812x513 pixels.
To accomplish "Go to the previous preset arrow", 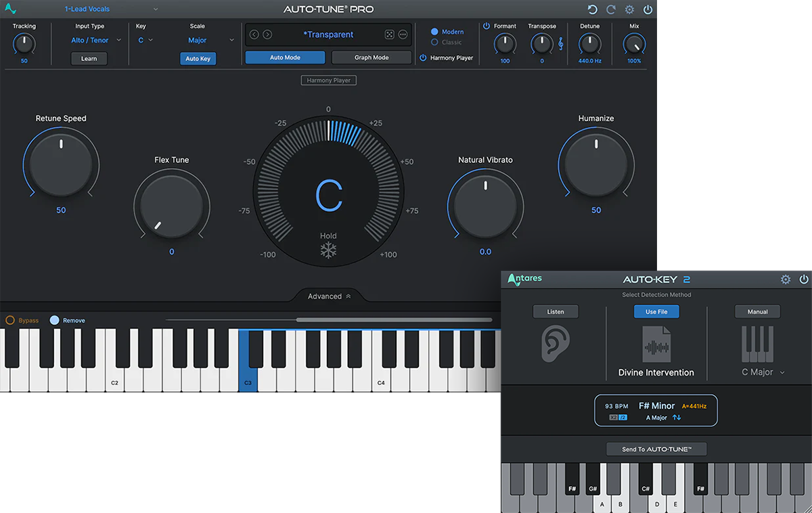I will [x=254, y=35].
